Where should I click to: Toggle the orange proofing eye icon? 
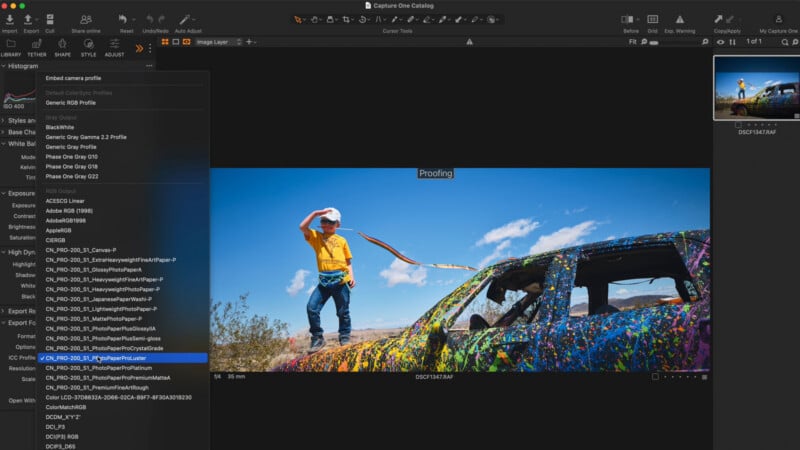pos(187,42)
